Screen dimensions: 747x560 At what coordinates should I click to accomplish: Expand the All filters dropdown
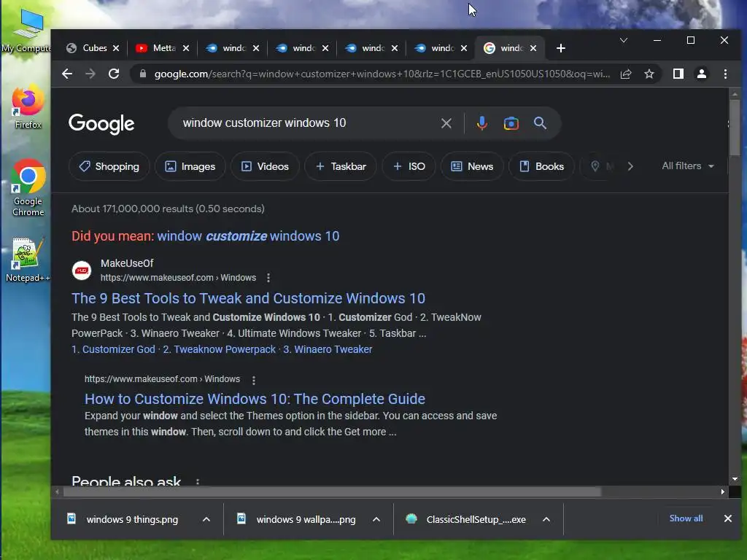[x=687, y=166]
